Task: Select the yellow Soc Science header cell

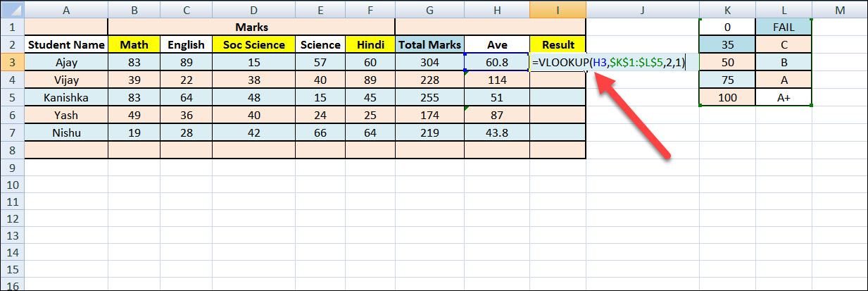Action: (253, 44)
